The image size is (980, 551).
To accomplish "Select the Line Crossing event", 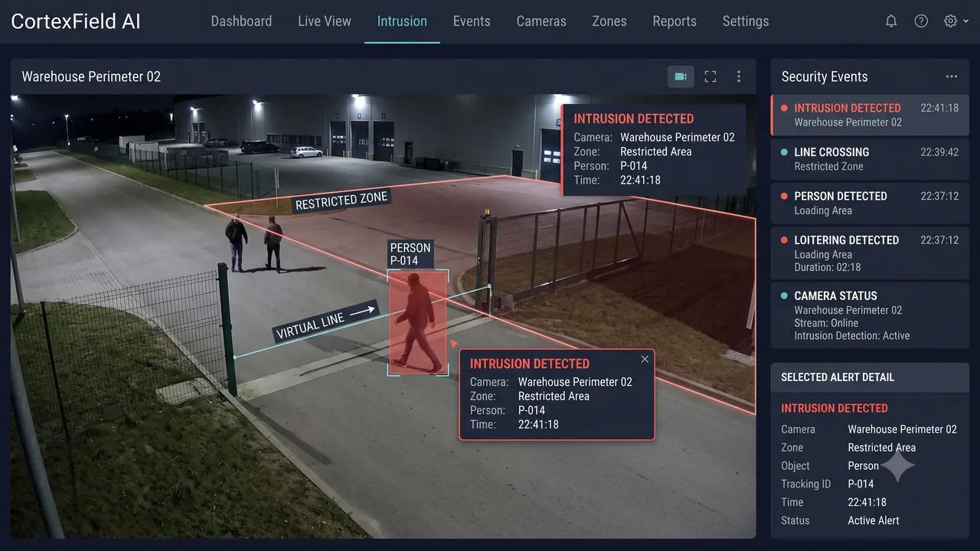I will coord(870,159).
